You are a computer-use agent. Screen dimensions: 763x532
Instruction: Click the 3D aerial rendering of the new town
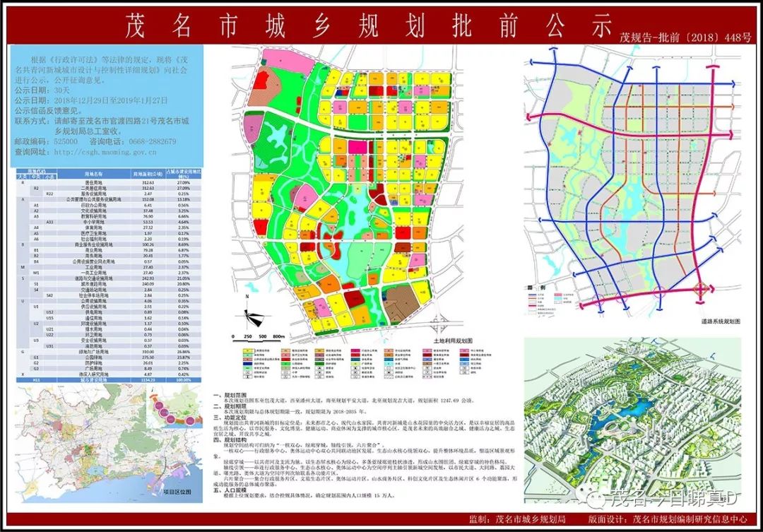pos(632,421)
